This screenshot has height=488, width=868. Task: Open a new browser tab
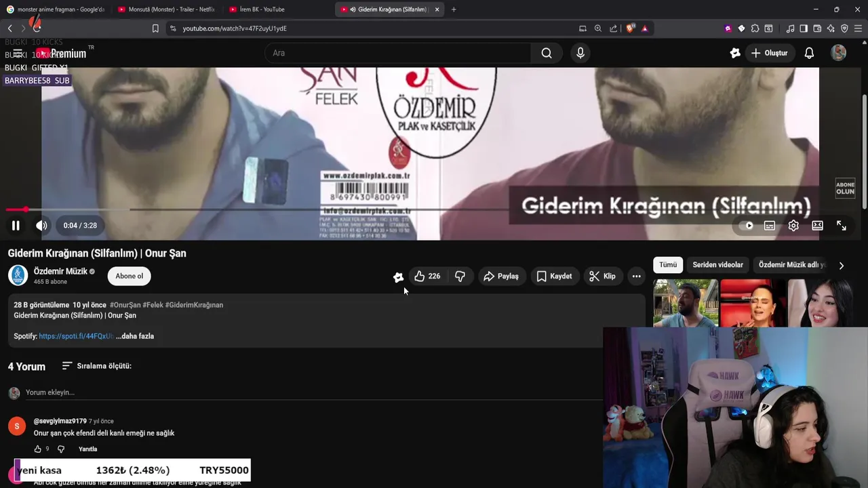pyautogui.click(x=454, y=9)
